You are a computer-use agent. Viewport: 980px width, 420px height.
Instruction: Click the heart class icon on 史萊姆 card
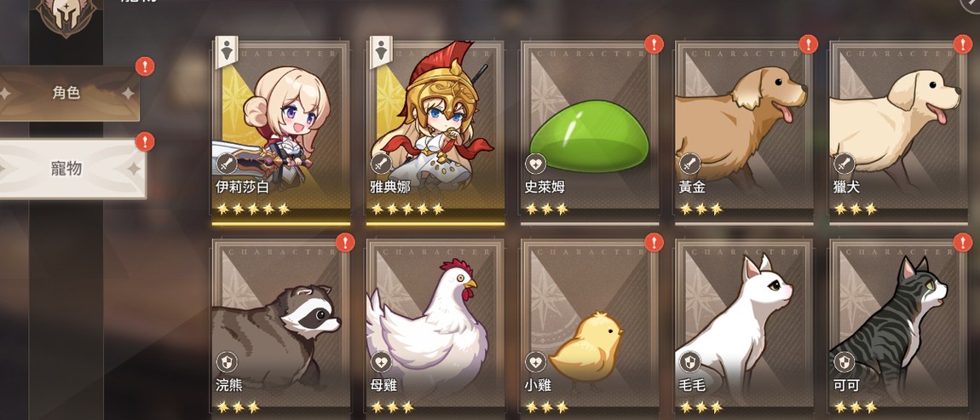[535, 164]
